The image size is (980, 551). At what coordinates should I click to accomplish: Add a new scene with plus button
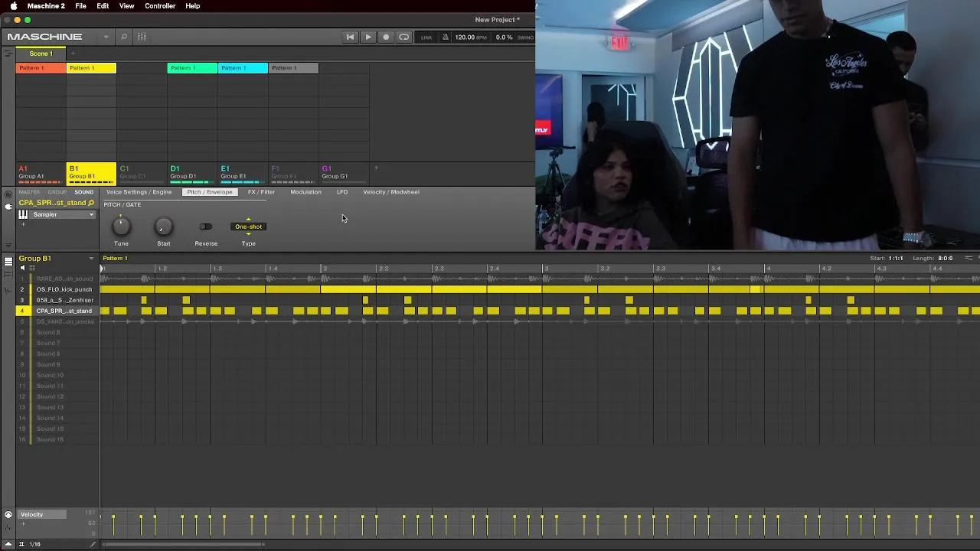[x=73, y=54]
